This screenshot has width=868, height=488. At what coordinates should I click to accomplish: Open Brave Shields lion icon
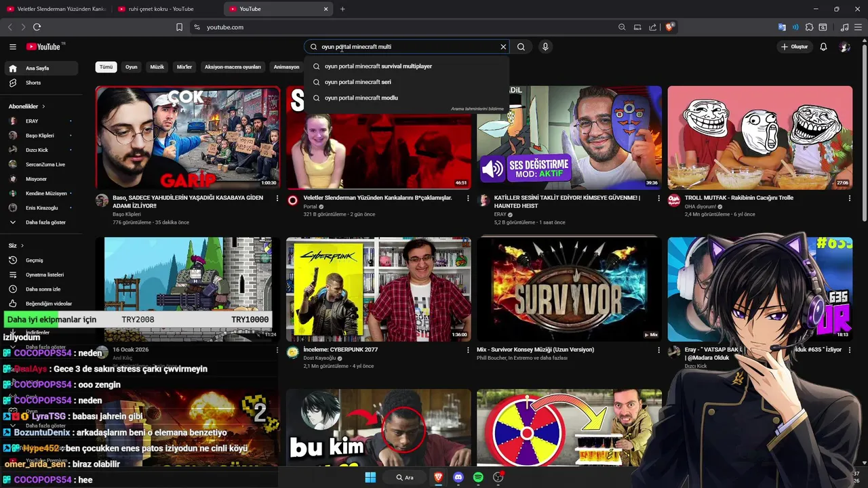[669, 27]
